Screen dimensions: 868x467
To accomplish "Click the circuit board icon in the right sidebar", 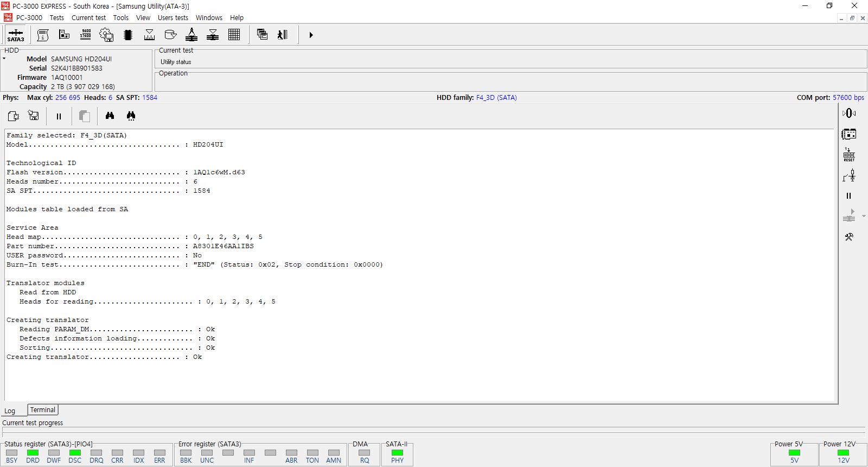I will (849, 134).
